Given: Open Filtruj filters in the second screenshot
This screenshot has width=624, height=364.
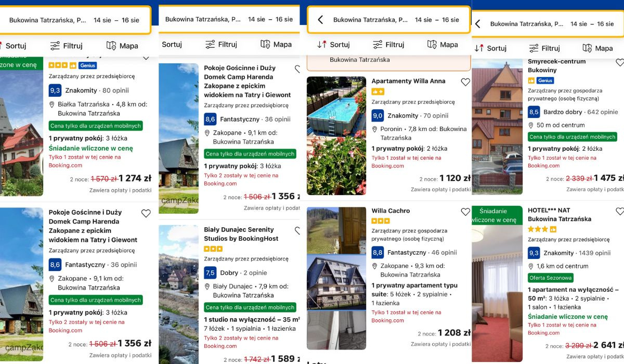Looking at the screenshot, I should point(221,44).
